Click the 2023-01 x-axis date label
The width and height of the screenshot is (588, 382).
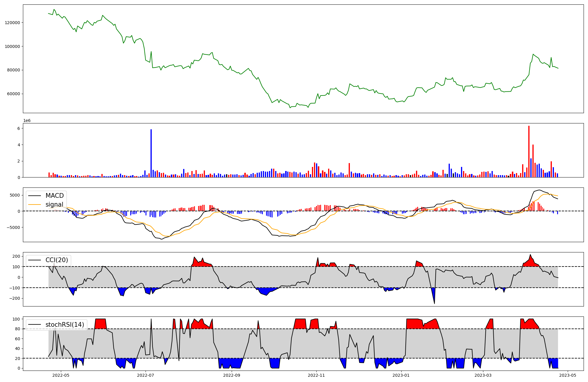pos(401,375)
